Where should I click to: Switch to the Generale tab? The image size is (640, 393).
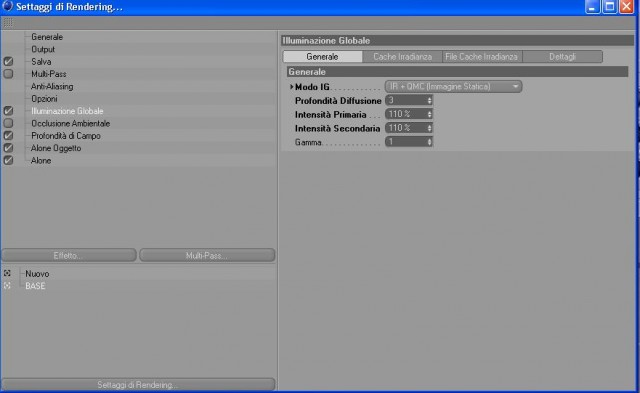pyautogui.click(x=322, y=57)
